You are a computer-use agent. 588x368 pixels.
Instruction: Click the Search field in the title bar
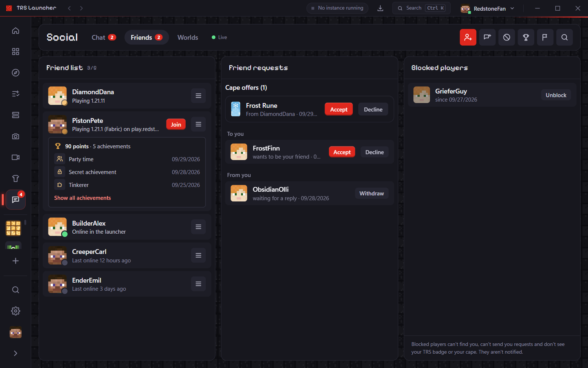421,8
